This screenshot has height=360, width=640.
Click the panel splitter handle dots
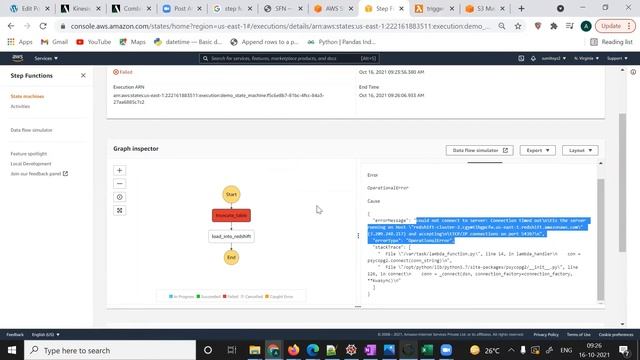click(358, 236)
